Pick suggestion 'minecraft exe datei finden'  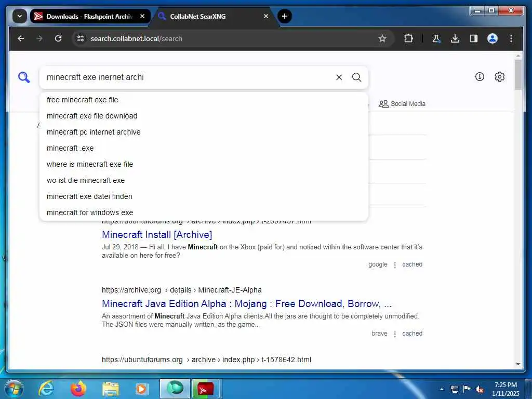point(204,196)
